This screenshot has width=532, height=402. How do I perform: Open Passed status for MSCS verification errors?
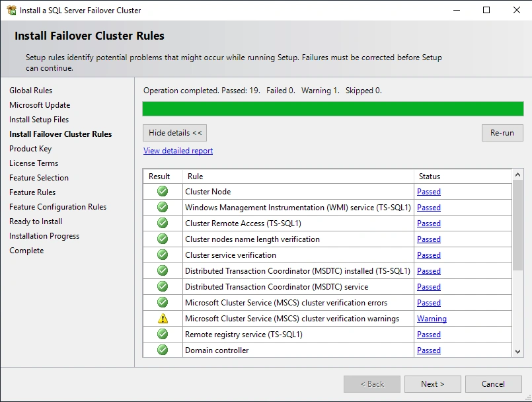coord(429,303)
